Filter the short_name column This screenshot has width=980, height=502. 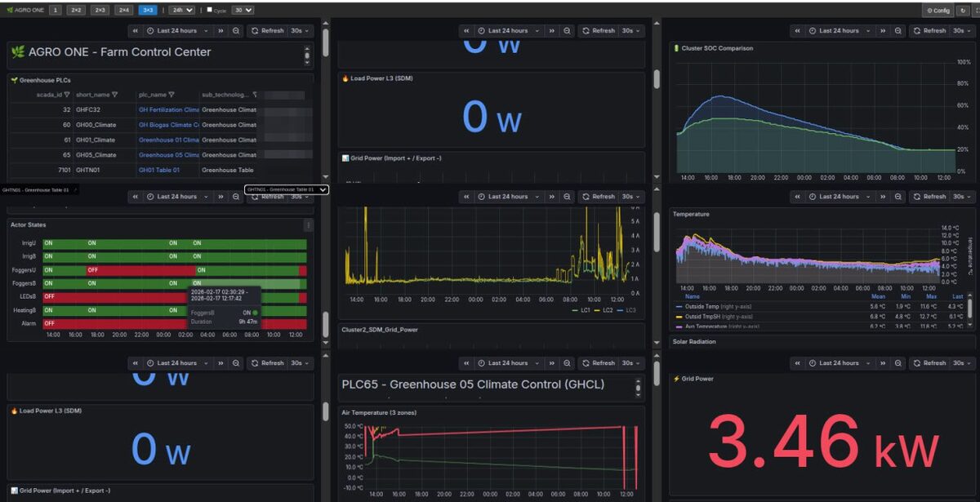coord(114,95)
